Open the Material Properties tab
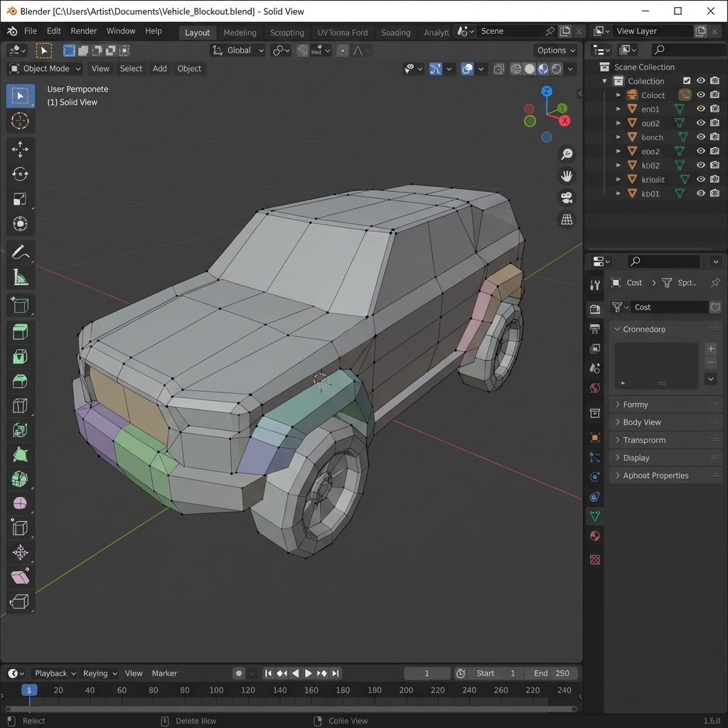This screenshot has height=728, width=728. pyautogui.click(x=594, y=535)
